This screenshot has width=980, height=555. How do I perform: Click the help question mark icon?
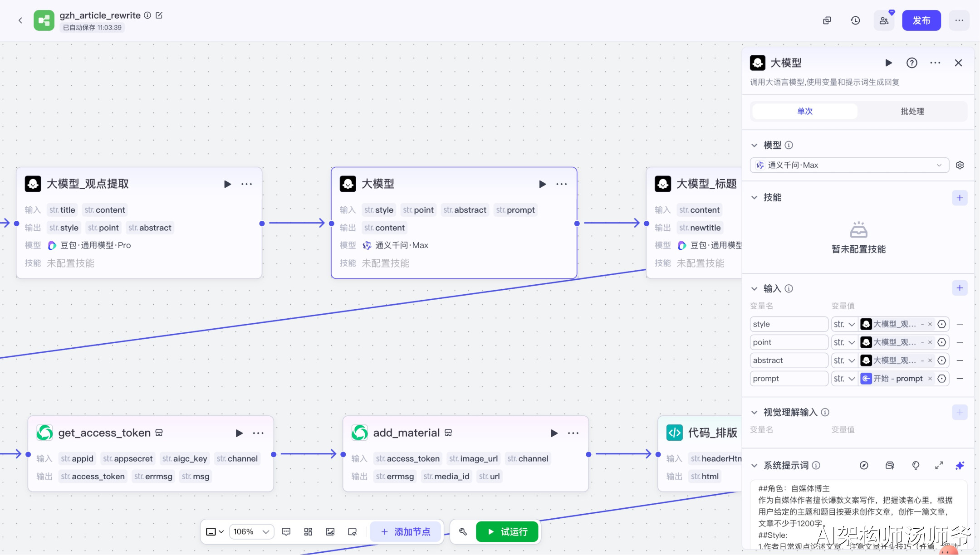click(911, 63)
